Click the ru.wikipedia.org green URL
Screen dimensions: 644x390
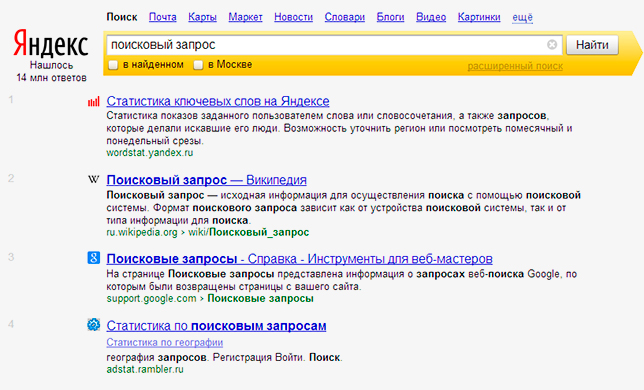[x=142, y=232]
